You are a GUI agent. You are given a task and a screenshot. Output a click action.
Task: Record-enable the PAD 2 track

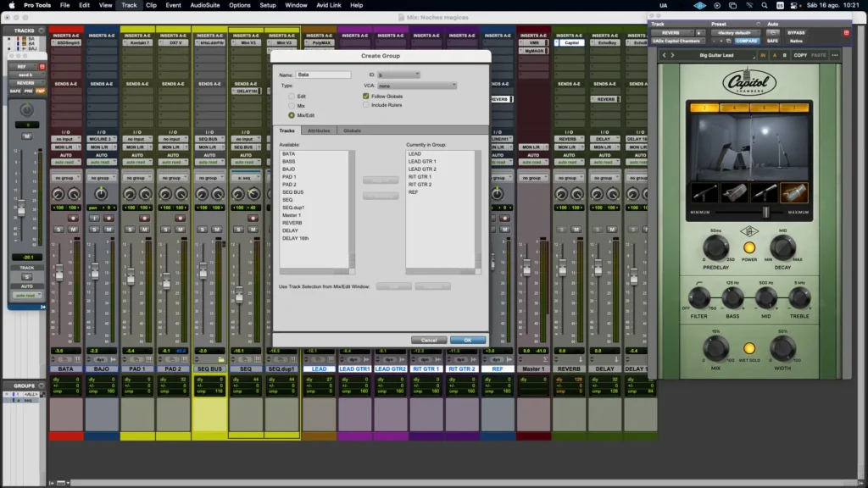180,218
